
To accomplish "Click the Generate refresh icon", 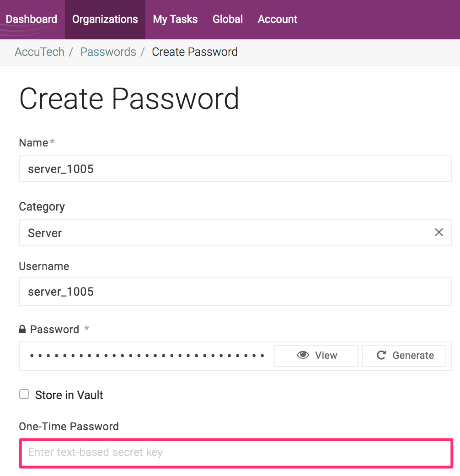I will coord(383,355).
